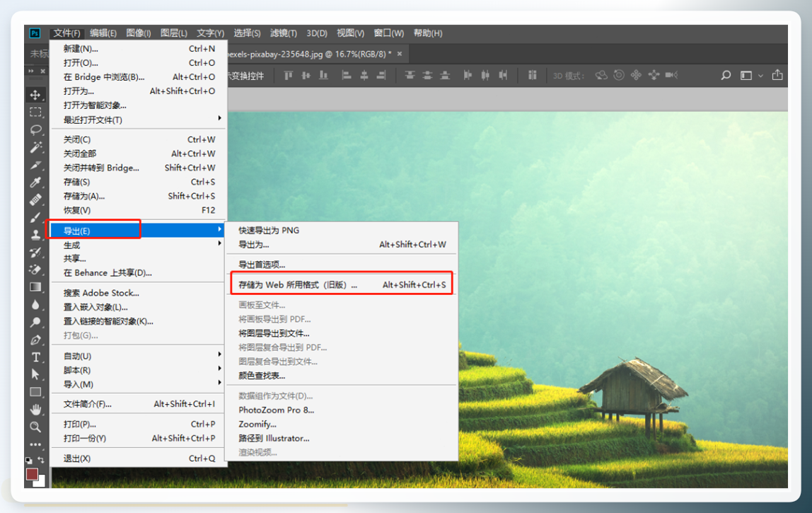
Task: Select the Eyedropper tool
Action: point(35,182)
